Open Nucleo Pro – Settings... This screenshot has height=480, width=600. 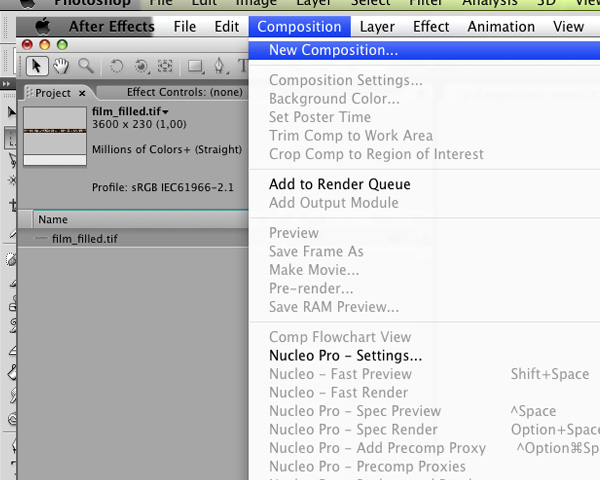(x=345, y=355)
